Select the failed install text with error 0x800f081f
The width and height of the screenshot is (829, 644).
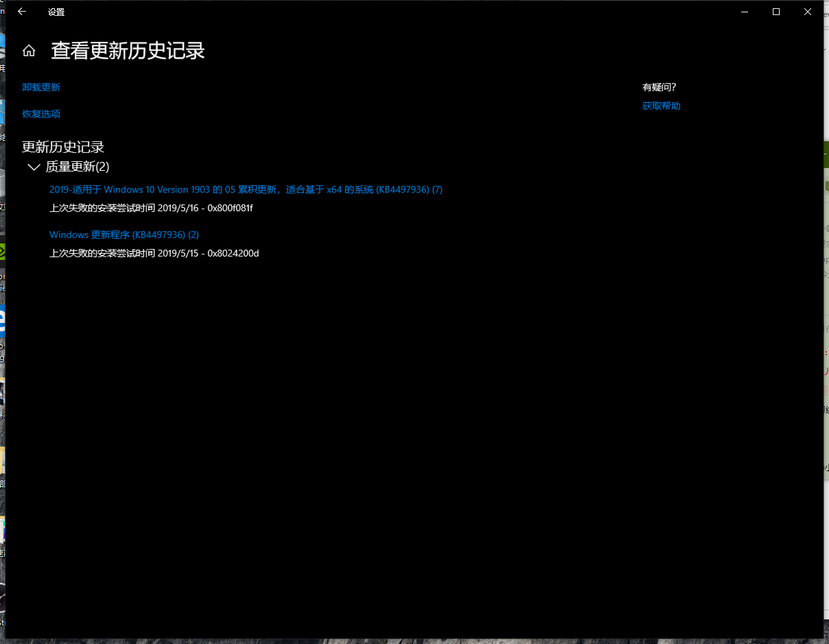pos(151,208)
